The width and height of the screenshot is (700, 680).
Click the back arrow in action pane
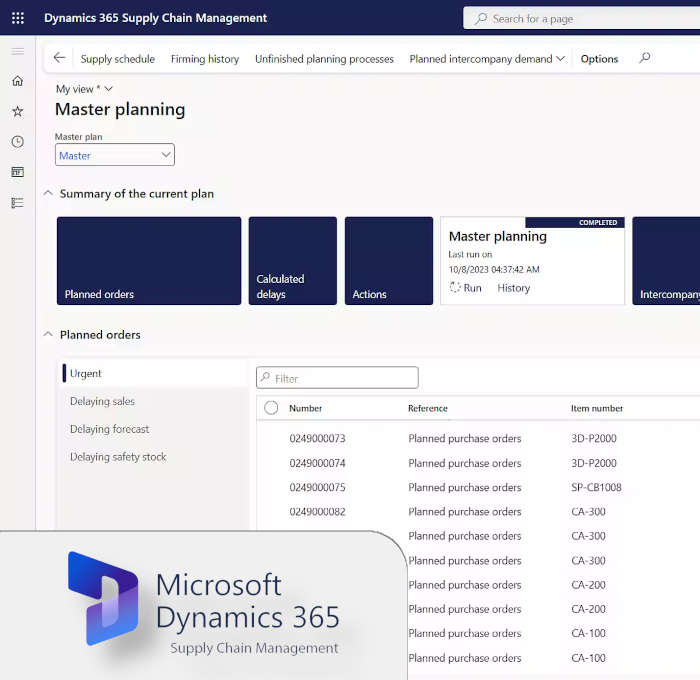[59, 58]
